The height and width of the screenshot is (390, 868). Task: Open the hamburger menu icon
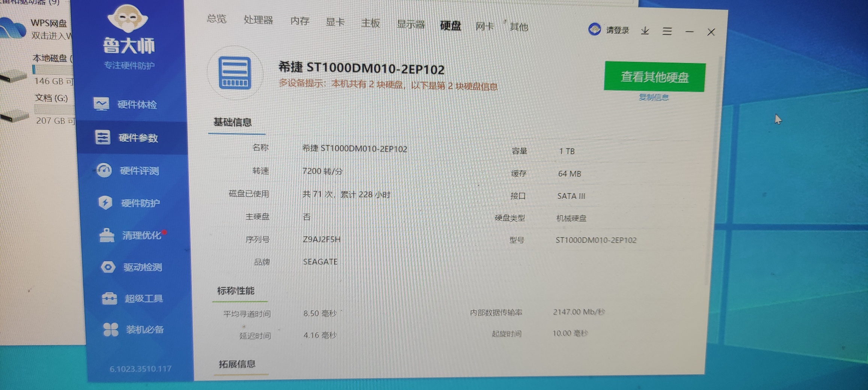click(x=667, y=31)
